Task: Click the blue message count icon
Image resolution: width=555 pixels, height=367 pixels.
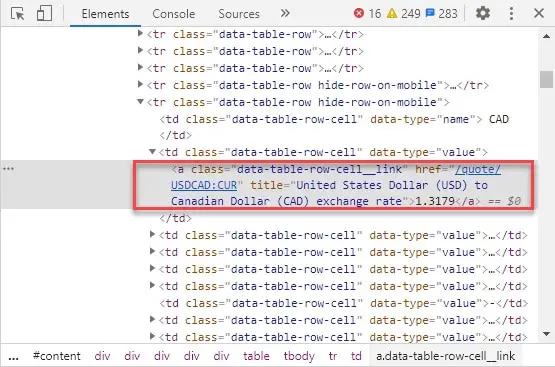Action: point(430,13)
